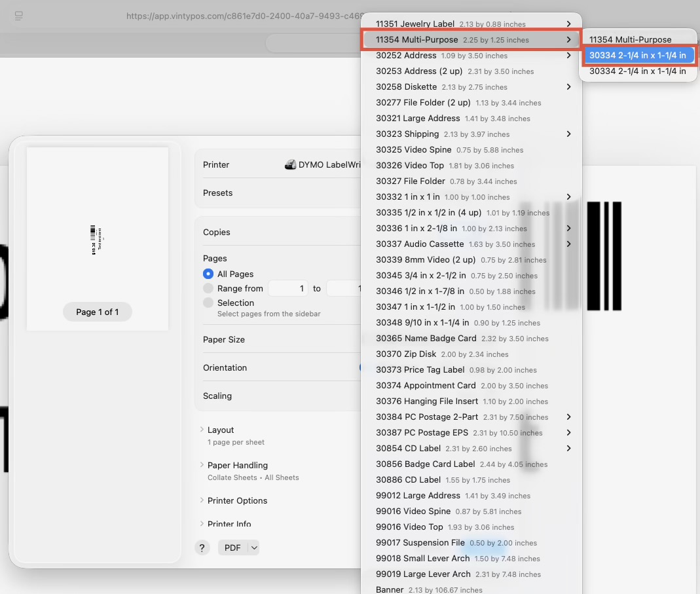Image resolution: width=700 pixels, height=594 pixels.
Task: Click the Scaling row label
Action: [x=217, y=396]
